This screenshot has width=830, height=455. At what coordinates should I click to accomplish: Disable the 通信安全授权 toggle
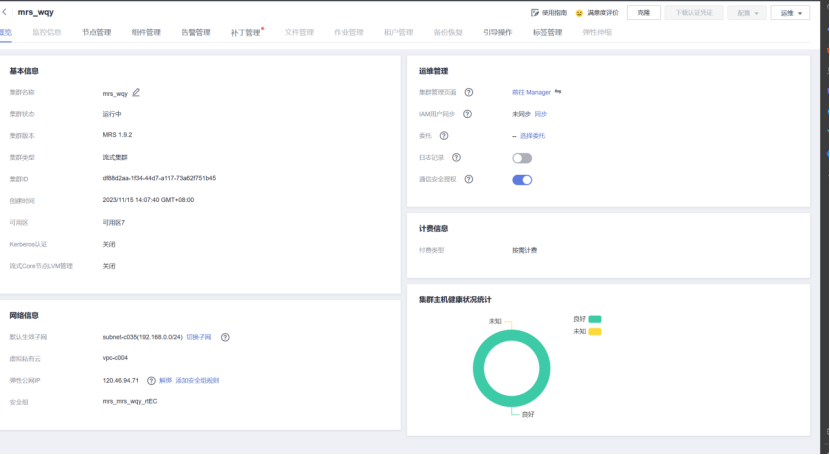(x=522, y=180)
